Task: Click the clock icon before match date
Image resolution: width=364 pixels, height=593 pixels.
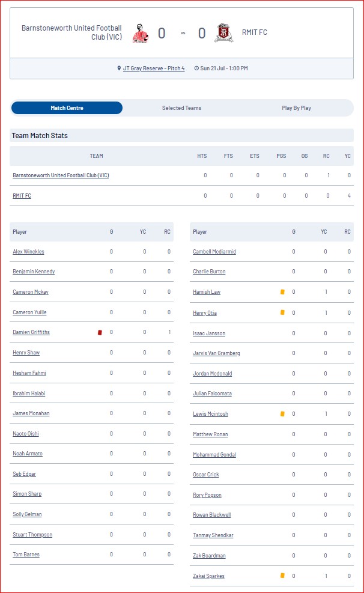Action: (x=196, y=68)
